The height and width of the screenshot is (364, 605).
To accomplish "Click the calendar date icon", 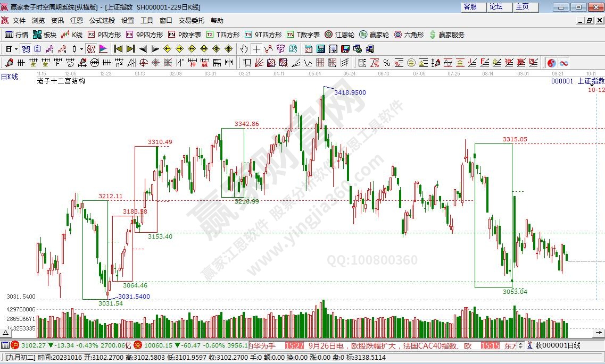I will pyautogui.click(x=308, y=49).
